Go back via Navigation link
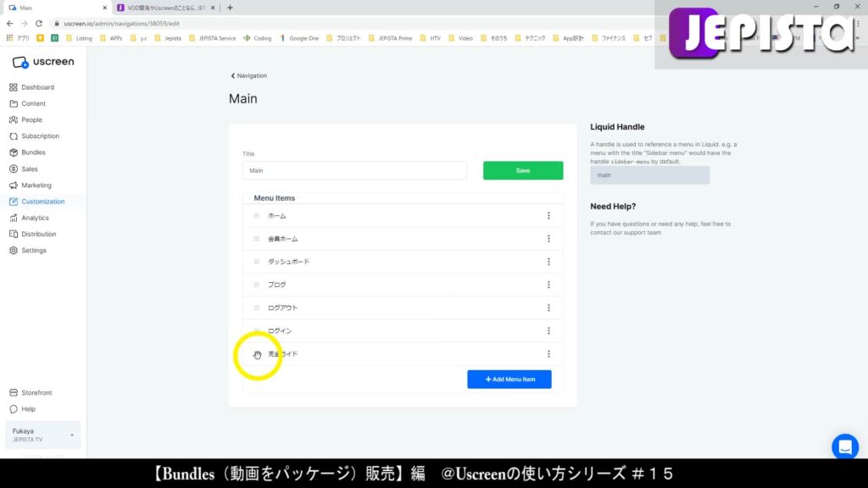This screenshot has width=868, height=488. 248,75
